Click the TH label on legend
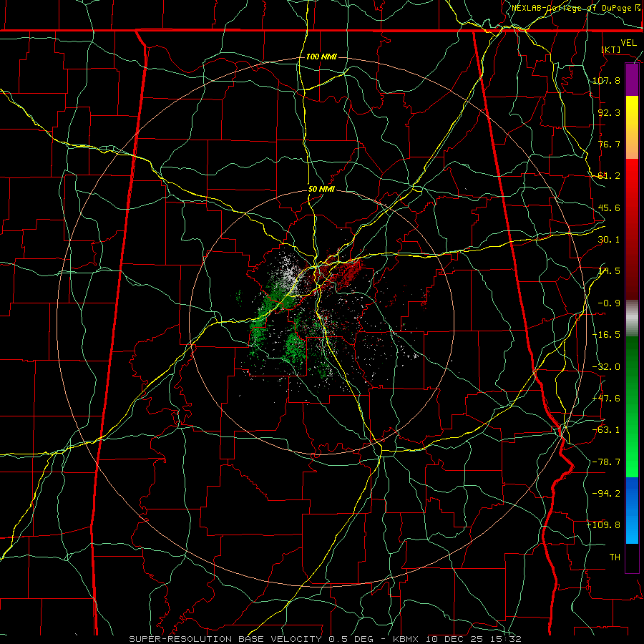The image size is (644, 644). point(615,557)
